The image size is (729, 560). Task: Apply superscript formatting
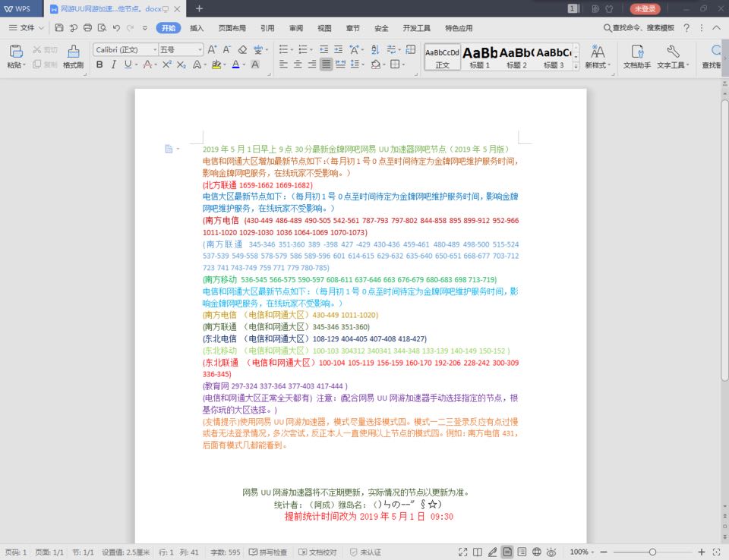tap(166, 64)
